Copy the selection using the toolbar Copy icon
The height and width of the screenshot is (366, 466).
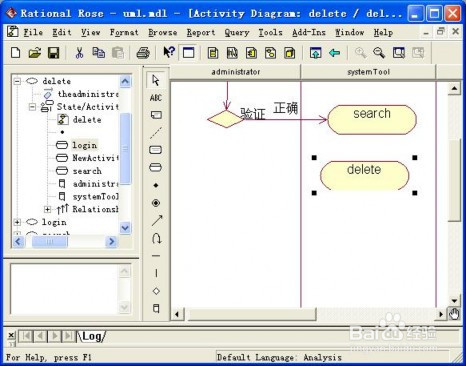click(98, 53)
